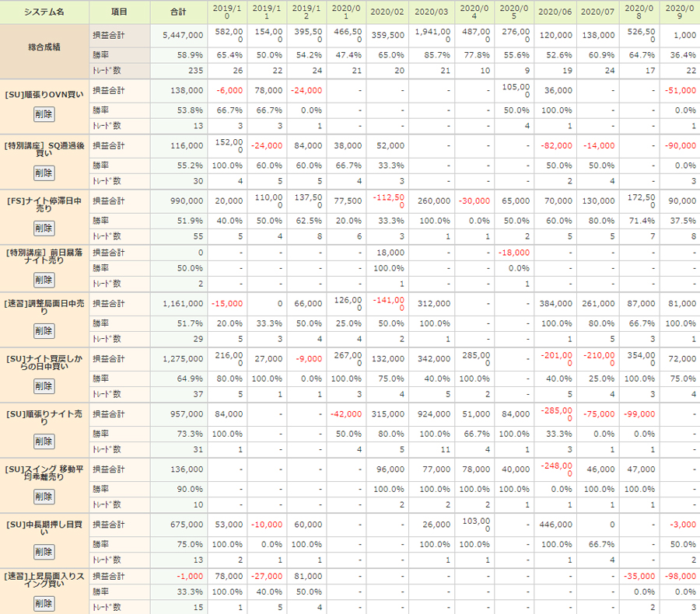Viewport: 700px width, 614px height.
Task: Select the 2020/06 month column header
Action: pyautogui.click(x=554, y=12)
